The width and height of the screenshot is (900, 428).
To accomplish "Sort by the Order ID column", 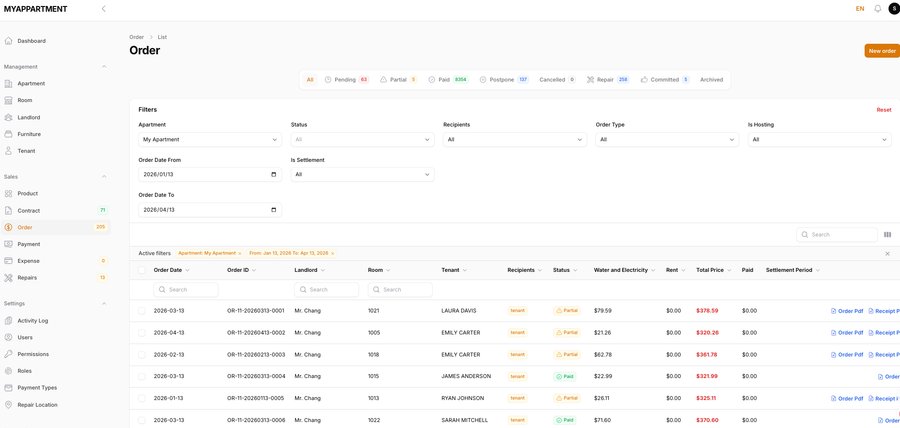I will (x=242, y=270).
